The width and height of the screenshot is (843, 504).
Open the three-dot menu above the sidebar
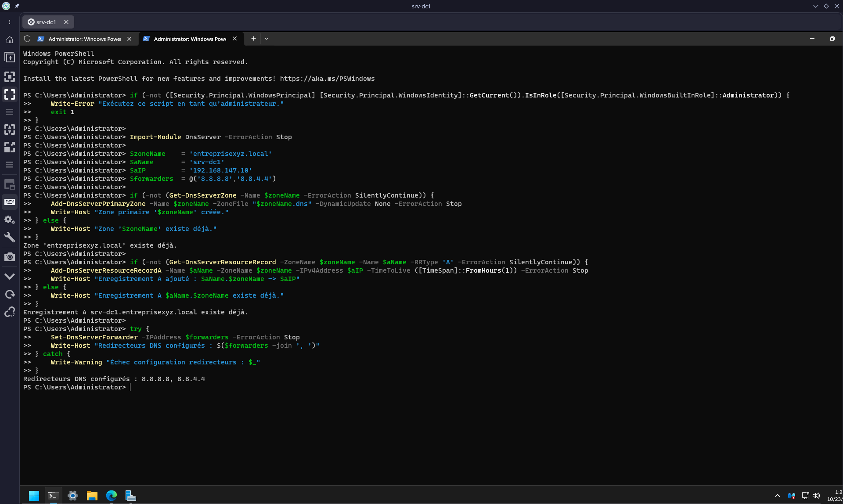(x=10, y=22)
